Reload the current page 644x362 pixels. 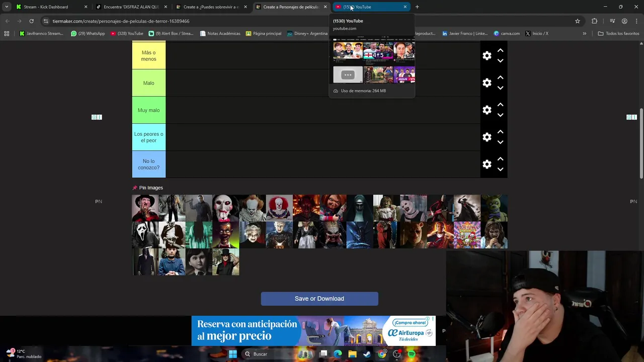(x=31, y=21)
